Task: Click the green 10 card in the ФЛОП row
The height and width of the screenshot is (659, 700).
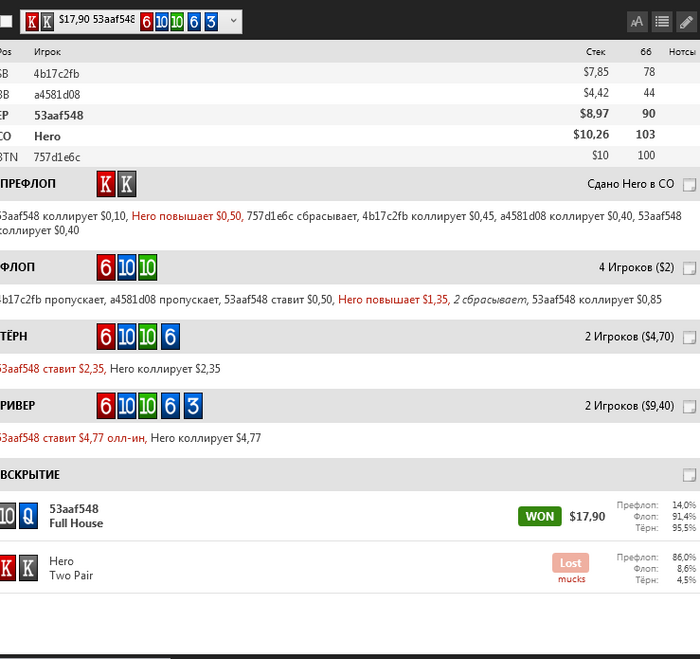Action: (x=147, y=267)
